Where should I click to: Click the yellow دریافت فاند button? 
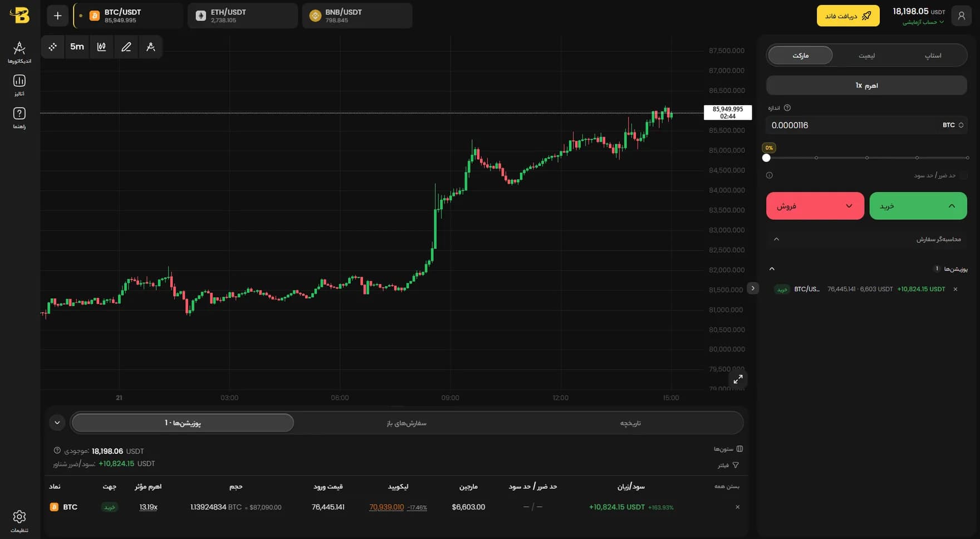848,16
